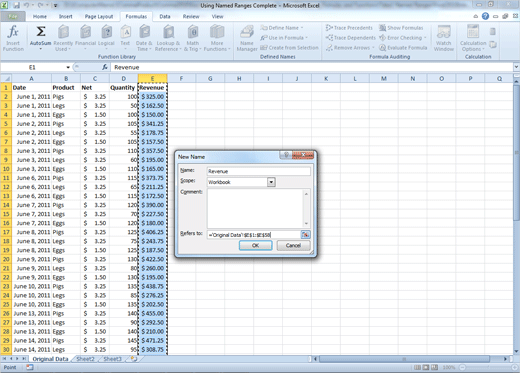This screenshot has height=373, width=520.
Task: Click the macro record icon in status bar
Action: [x=30, y=367]
